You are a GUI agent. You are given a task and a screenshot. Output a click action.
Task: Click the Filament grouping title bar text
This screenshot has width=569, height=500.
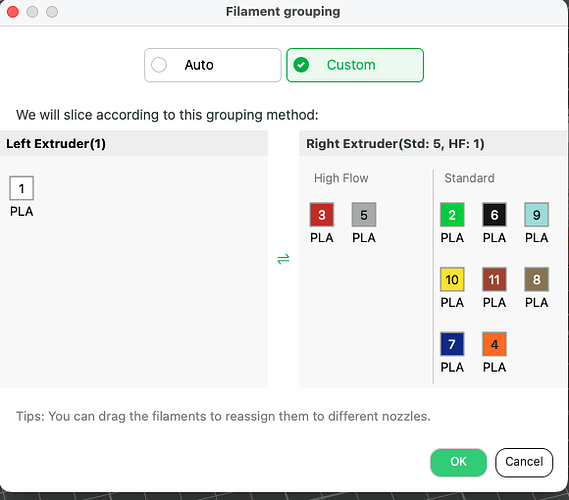pyautogui.click(x=283, y=12)
